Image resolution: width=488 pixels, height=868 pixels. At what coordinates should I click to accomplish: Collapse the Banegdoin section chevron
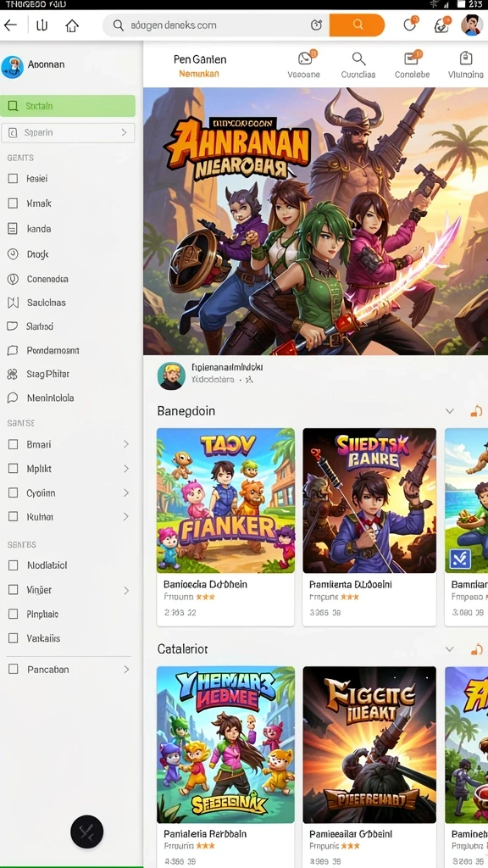pyautogui.click(x=450, y=411)
